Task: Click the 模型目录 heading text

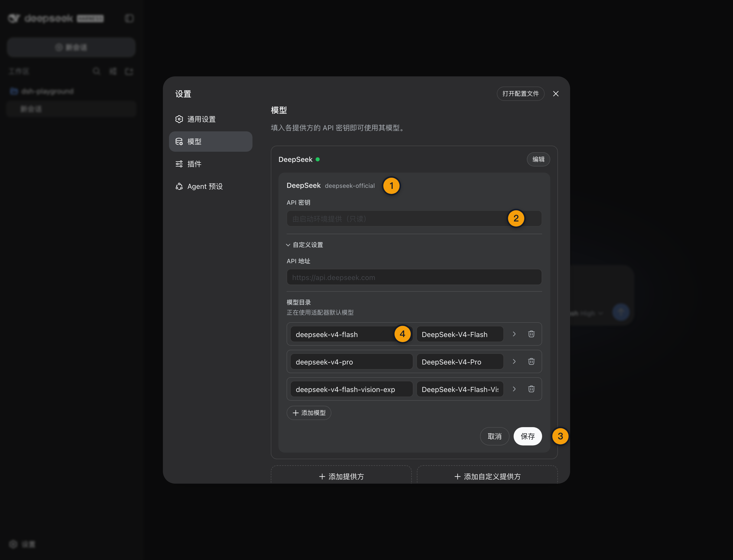Action: pyautogui.click(x=299, y=302)
